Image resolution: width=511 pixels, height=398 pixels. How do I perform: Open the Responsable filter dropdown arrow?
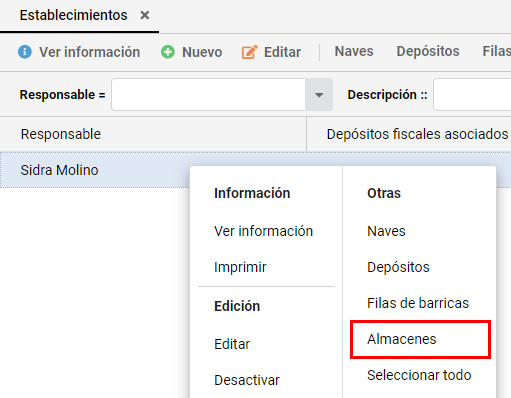pos(319,95)
